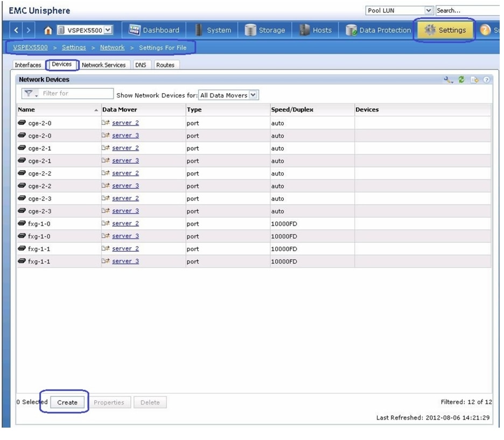The height and width of the screenshot is (440, 504).
Task: Click the Home icon in the navigation bar
Action: click(47, 30)
